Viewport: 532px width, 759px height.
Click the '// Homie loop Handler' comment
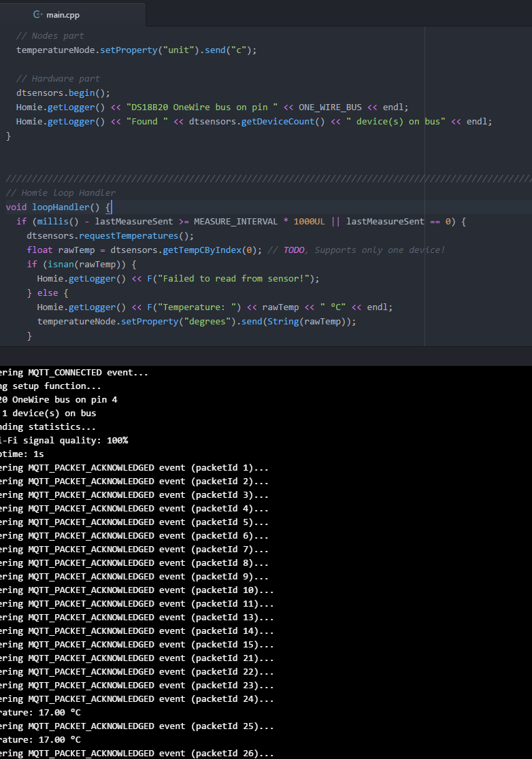click(61, 192)
